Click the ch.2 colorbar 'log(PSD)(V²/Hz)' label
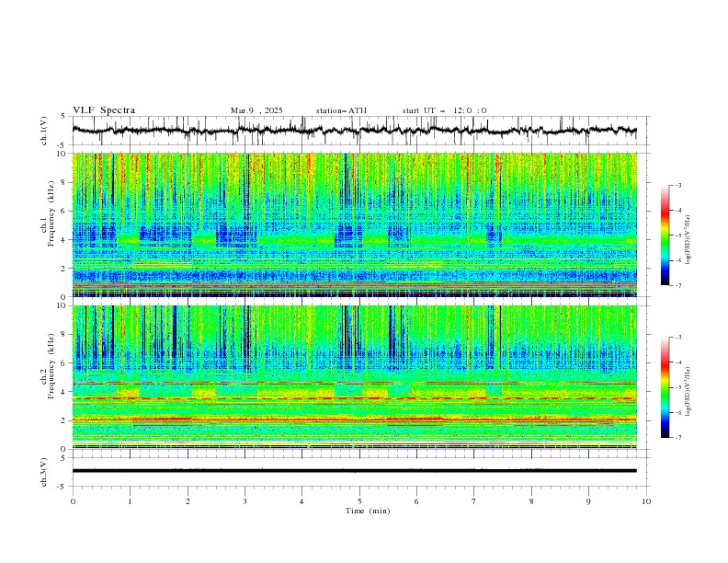 688,392
